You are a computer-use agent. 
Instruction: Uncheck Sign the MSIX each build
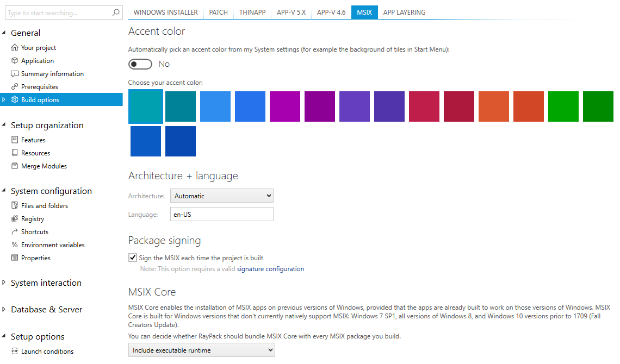coord(132,258)
